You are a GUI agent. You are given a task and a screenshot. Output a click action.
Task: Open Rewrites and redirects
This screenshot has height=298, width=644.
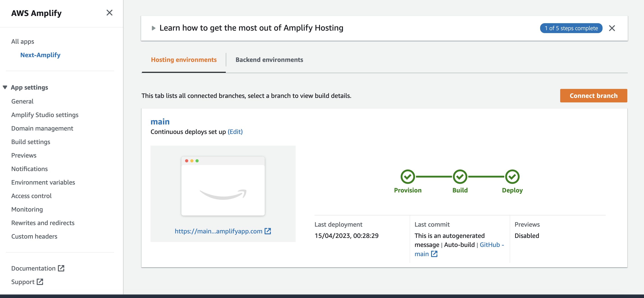[43, 223]
